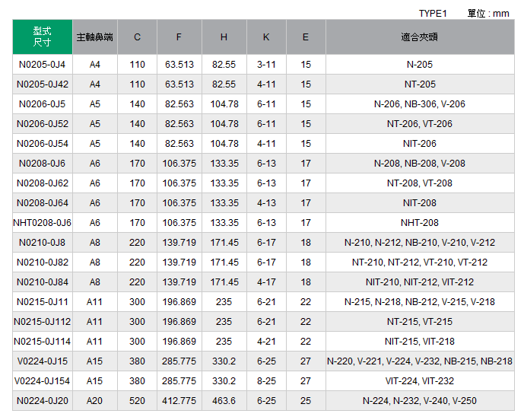Viewport: 524px width, 420px height.
Task: Click the N0206-0J52 model cell
Action: coord(43,124)
